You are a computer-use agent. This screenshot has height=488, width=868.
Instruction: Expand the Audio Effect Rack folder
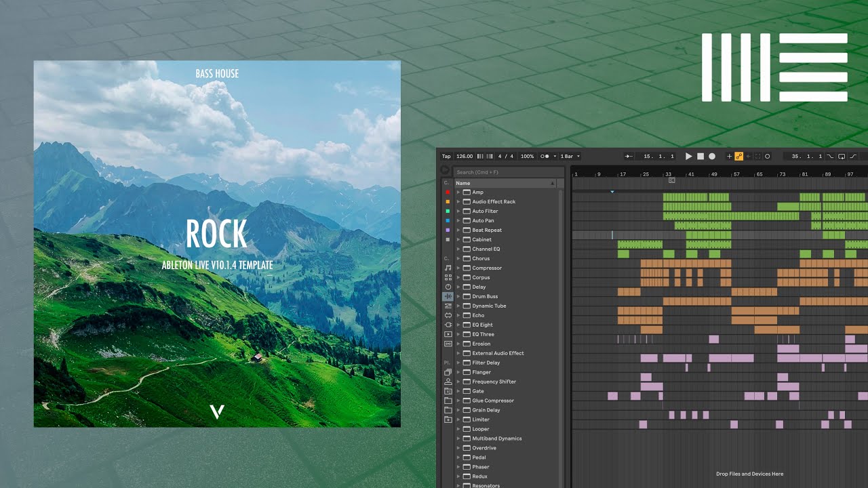pyautogui.click(x=458, y=202)
